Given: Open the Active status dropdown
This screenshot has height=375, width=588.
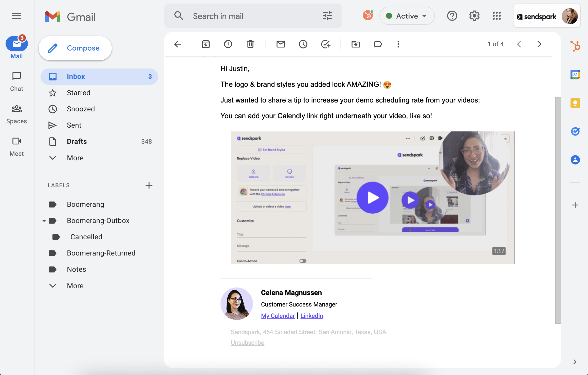Looking at the screenshot, I should point(407,16).
